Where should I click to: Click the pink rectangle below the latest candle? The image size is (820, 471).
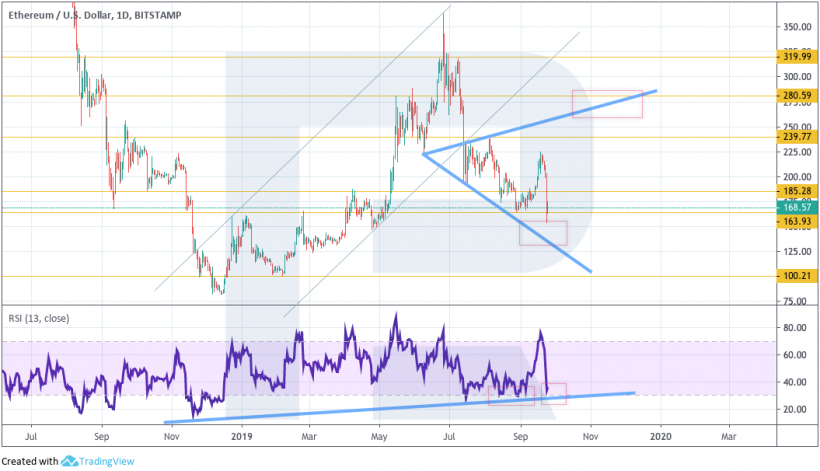tap(543, 233)
